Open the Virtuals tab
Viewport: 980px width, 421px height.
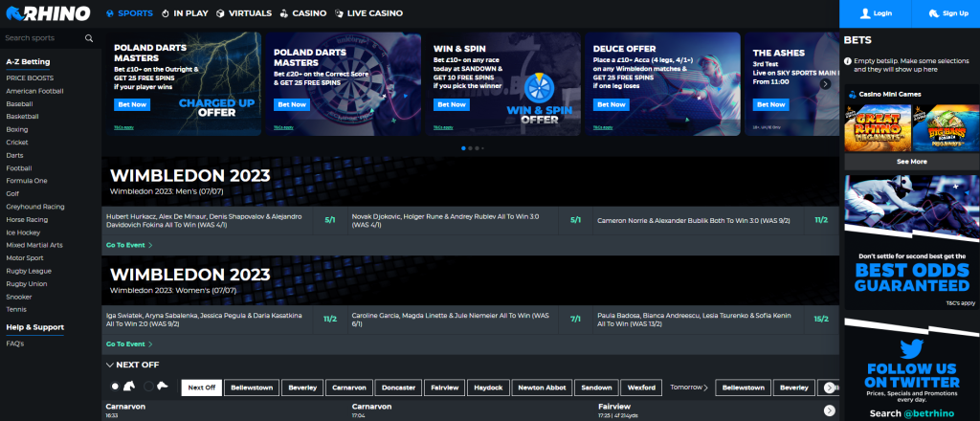coord(244,13)
